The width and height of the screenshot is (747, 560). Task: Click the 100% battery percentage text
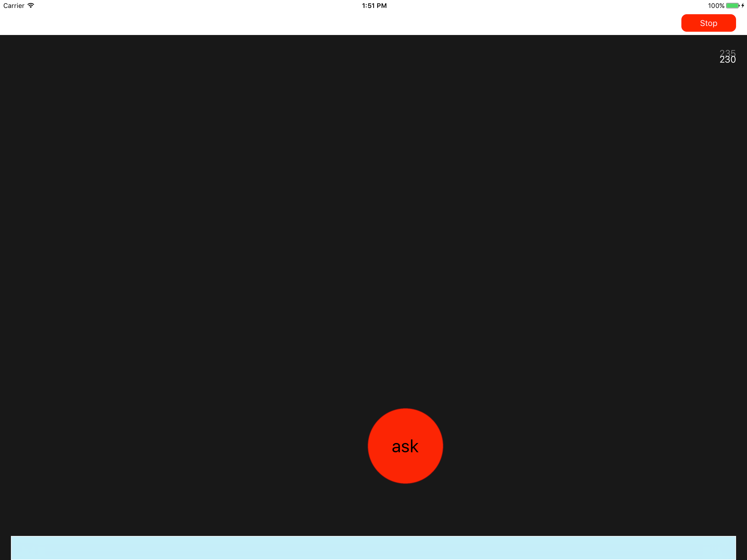(716, 5)
